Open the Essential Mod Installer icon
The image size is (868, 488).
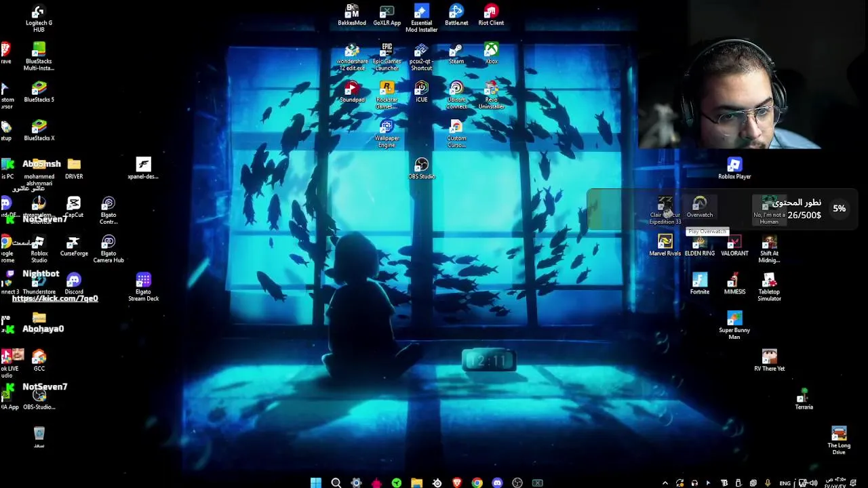click(x=421, y=19)
